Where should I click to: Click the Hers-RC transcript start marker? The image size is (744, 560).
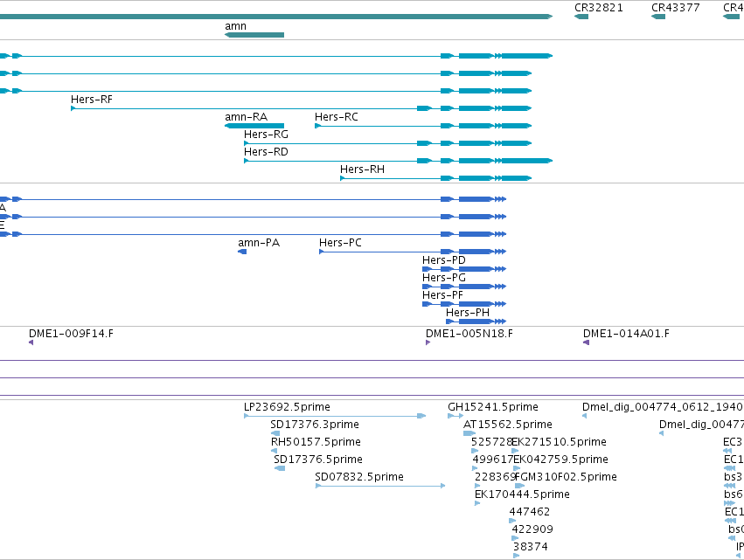[x=317, y=126]
